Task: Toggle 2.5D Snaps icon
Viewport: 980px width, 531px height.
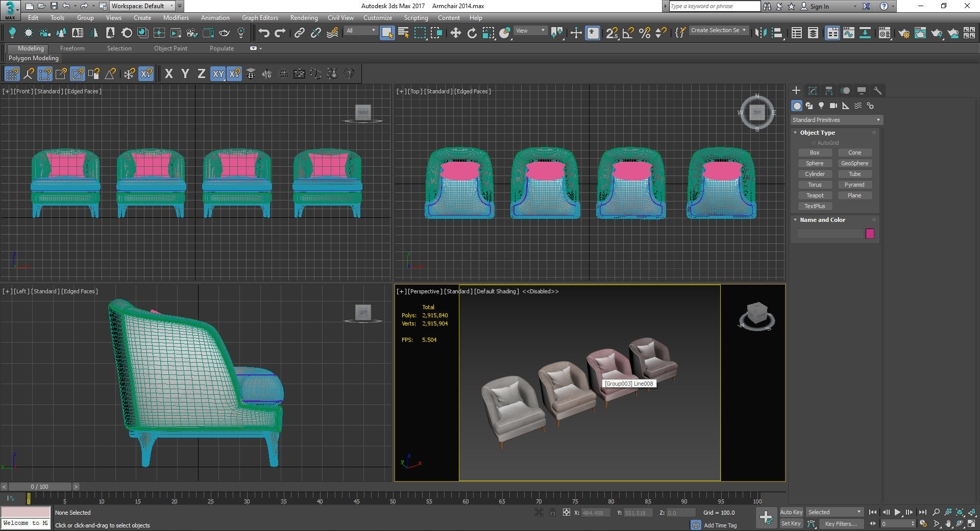Action: coord(611,33)
